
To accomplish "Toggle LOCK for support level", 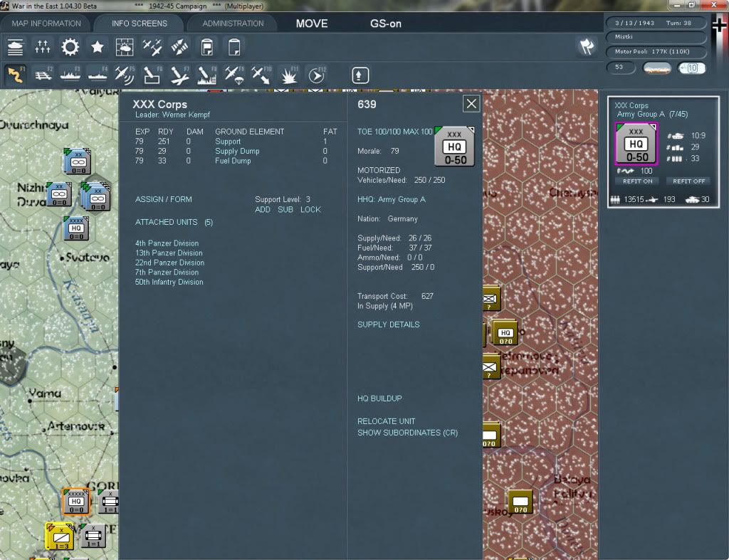I will [310, 210].
